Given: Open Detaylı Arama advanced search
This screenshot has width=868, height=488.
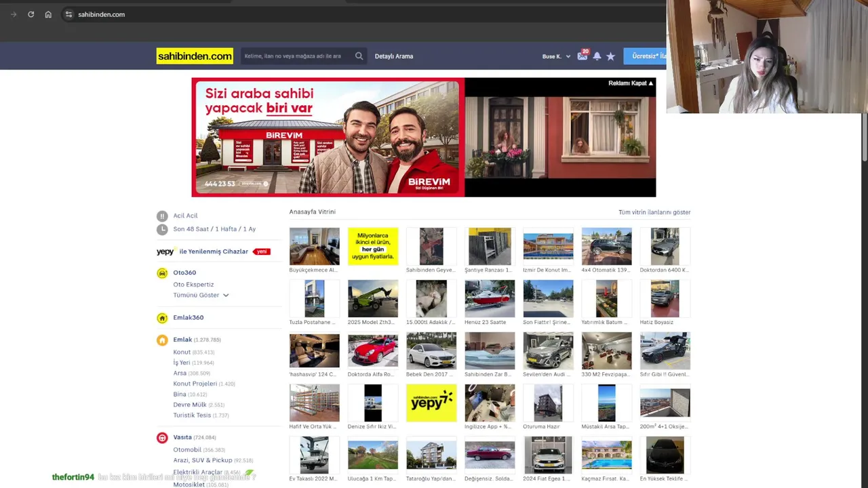Looking at the screenshot, I should [394, 56].
